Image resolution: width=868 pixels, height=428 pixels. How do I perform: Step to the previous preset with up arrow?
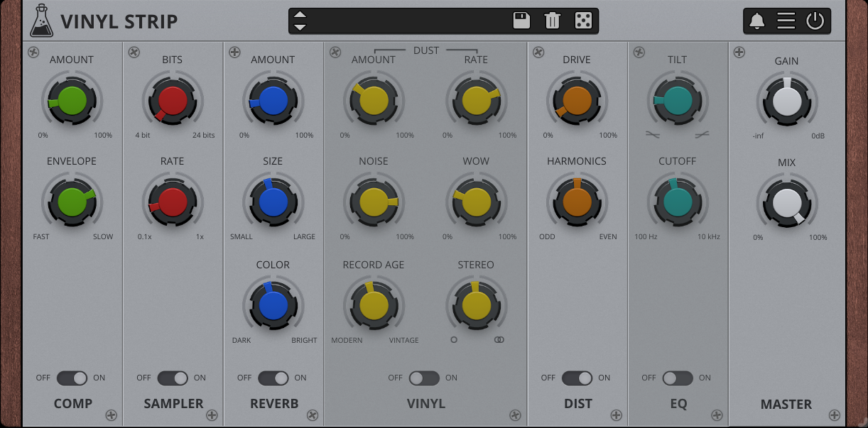pyautogui.click(x=300, y=15)
